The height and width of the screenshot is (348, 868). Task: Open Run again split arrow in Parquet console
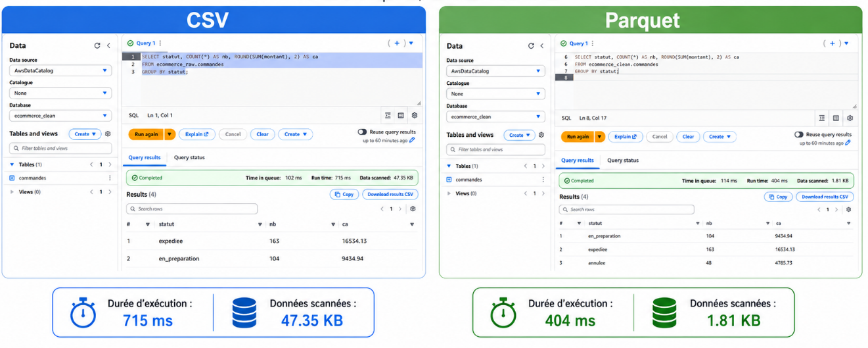(x=599, y=137)
